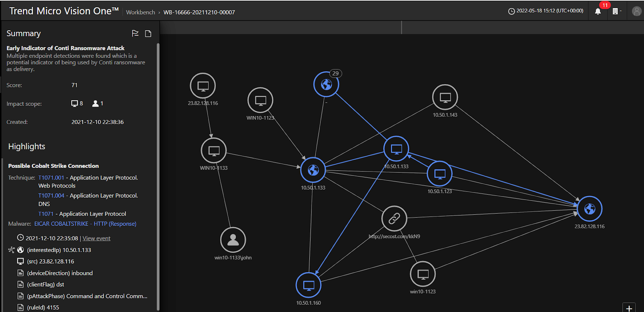The width and height of the screenshot is (644, 312).
Task: Click the Summary panel heading
Action: coord(23,33)
